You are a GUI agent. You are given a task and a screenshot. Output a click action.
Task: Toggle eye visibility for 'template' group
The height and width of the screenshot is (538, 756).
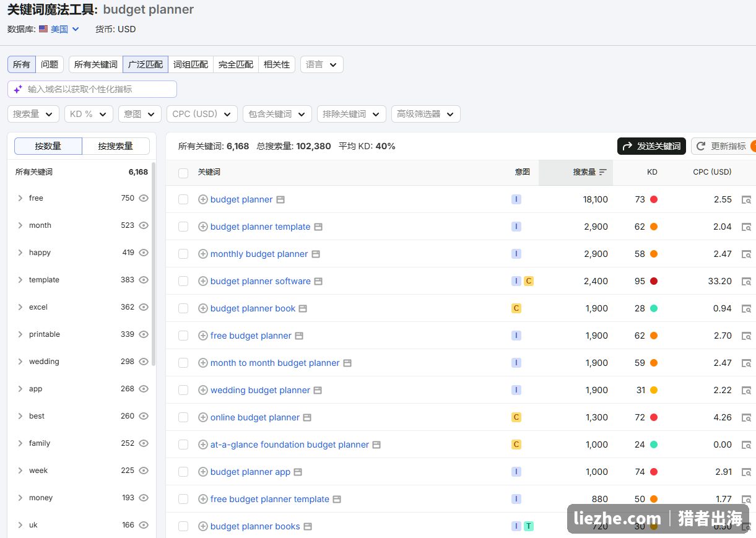coord(144,280)
